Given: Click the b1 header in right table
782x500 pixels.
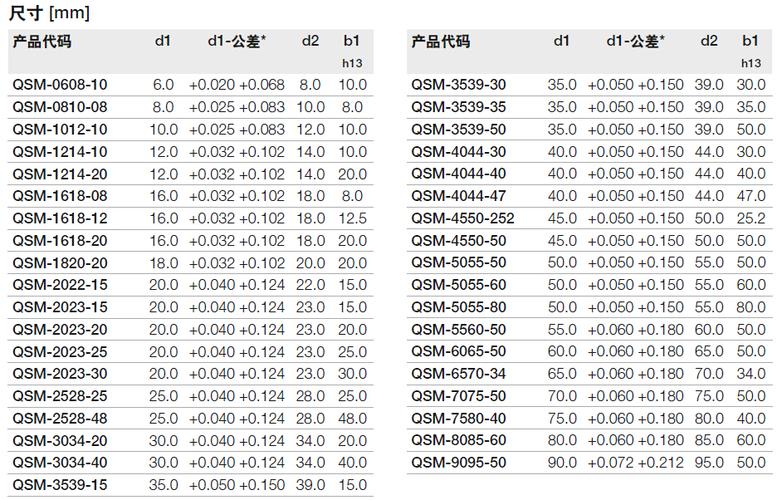Looking at the screenshot, I should click(x=750, y=41).
